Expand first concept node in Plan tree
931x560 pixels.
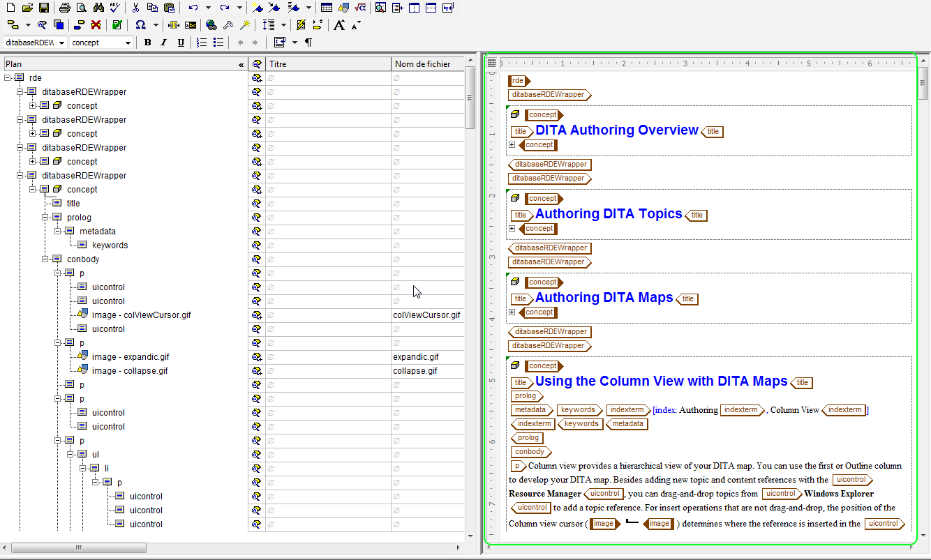point(33,105)
